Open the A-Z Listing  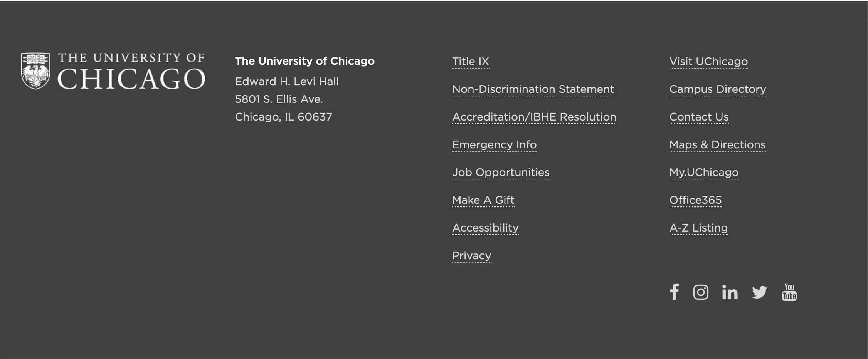[698, 228]
